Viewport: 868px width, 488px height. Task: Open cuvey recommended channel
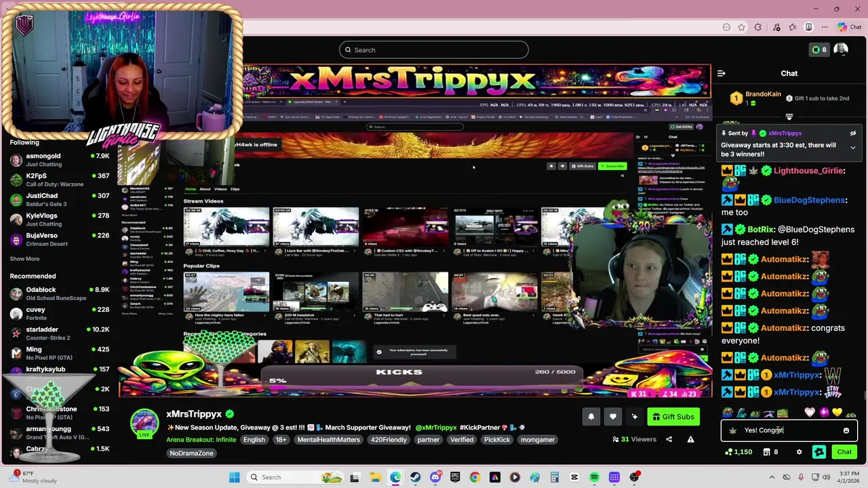pos(60,313)
